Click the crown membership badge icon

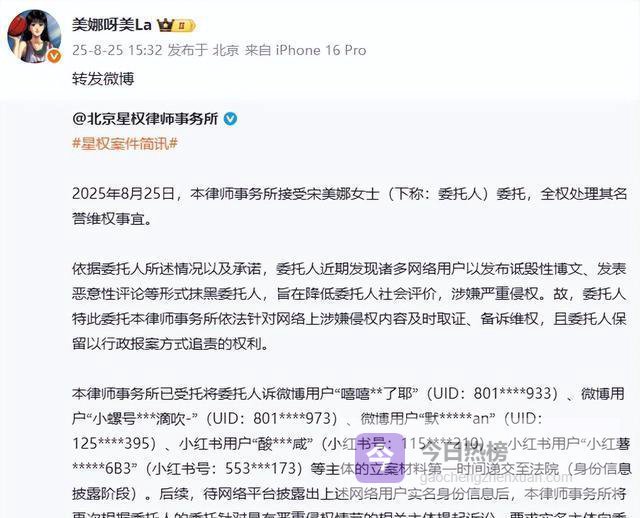(166, 26)
